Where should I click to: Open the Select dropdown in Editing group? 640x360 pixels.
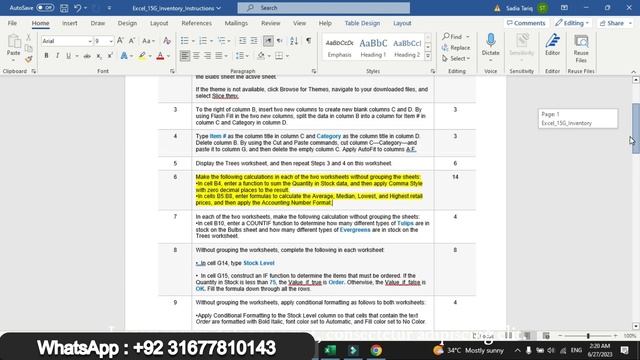(x=456, y=59)
